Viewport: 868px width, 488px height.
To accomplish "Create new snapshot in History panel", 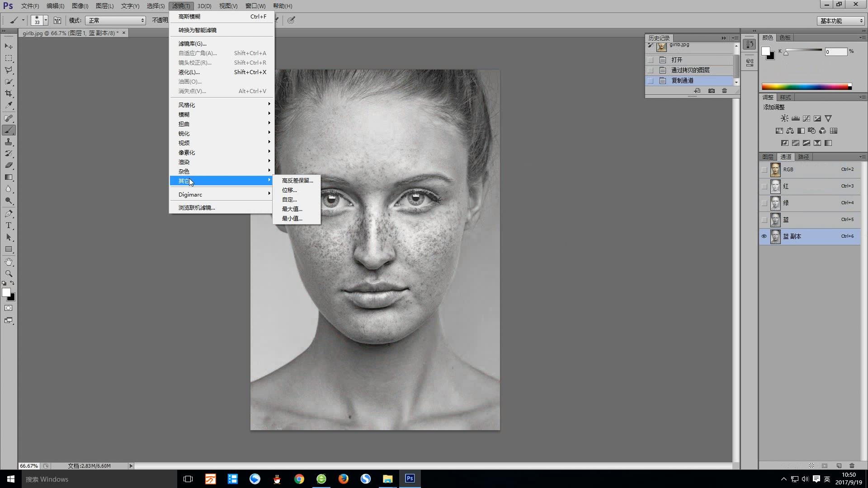I will [711, 91].
